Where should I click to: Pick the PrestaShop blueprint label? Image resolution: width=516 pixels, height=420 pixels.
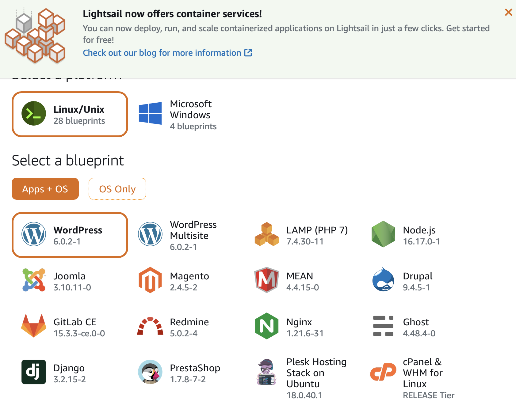click(195, 368)
